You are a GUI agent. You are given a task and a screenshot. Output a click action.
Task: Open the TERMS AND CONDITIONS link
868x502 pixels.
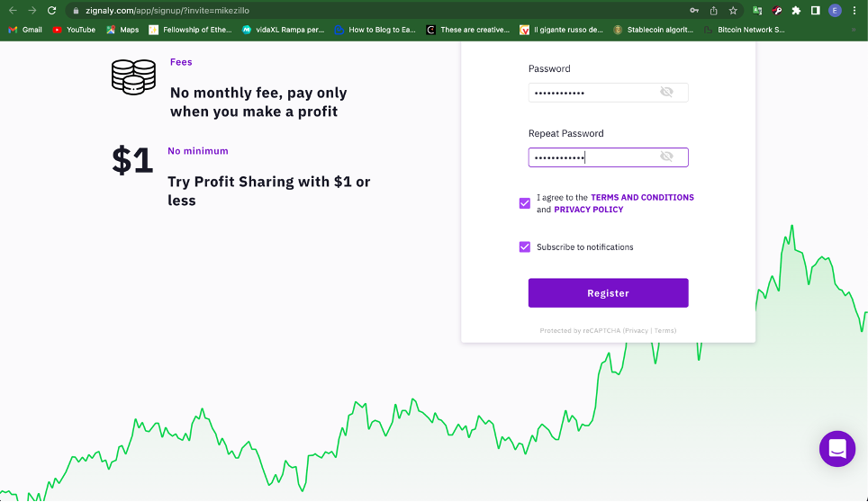tap(642, 197)
